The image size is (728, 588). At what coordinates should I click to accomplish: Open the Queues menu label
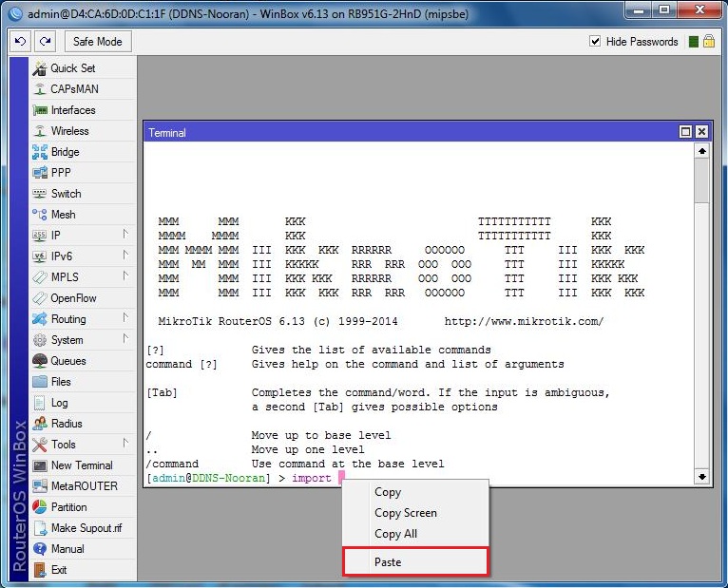coord(68,361)
